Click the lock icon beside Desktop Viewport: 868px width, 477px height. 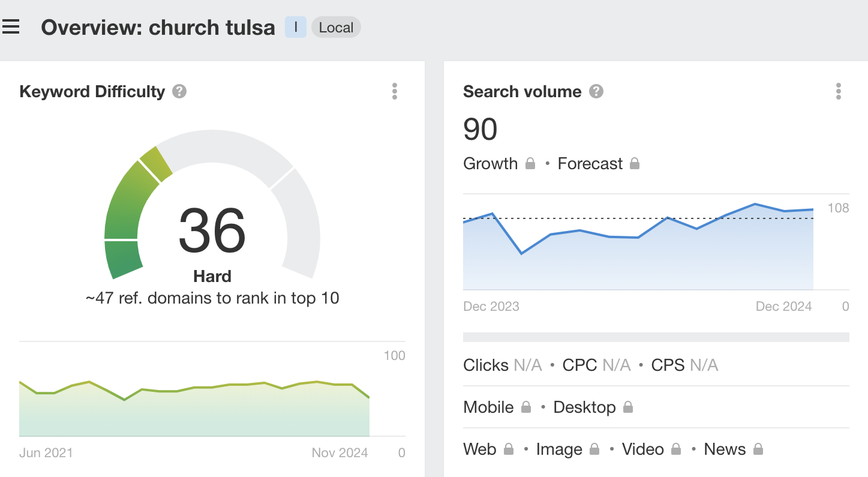point(628,407)
